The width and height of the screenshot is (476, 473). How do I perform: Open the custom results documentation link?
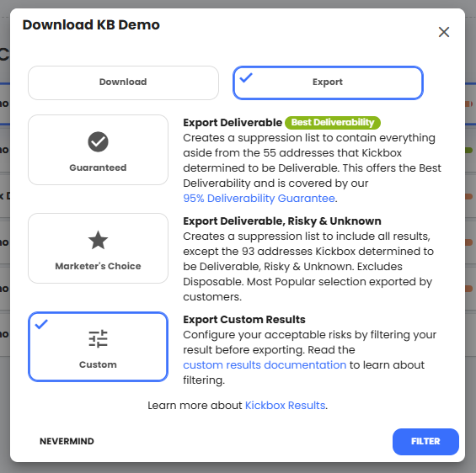click(x=265, y=365)
